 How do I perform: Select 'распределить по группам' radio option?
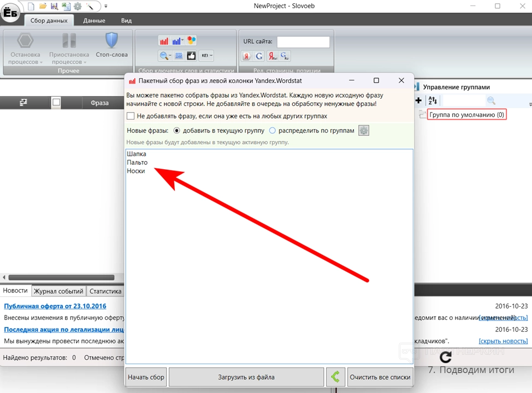pos(272,130)
